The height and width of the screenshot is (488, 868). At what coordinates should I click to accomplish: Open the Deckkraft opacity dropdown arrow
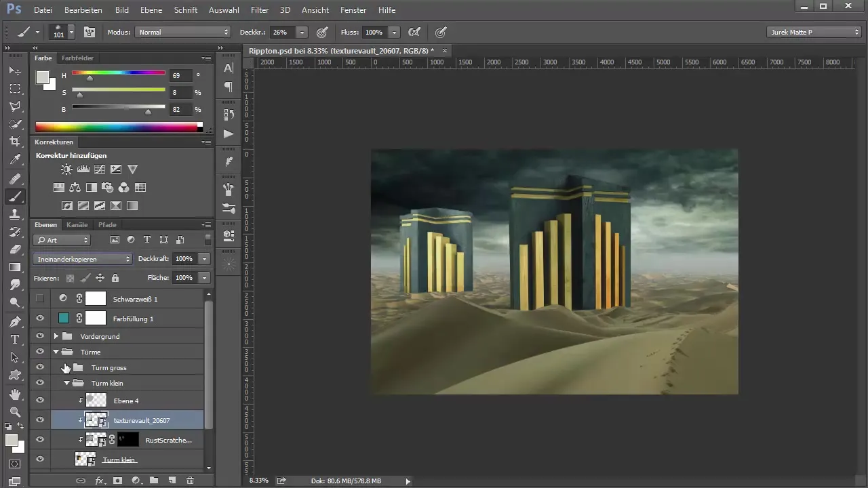[204, 259]
